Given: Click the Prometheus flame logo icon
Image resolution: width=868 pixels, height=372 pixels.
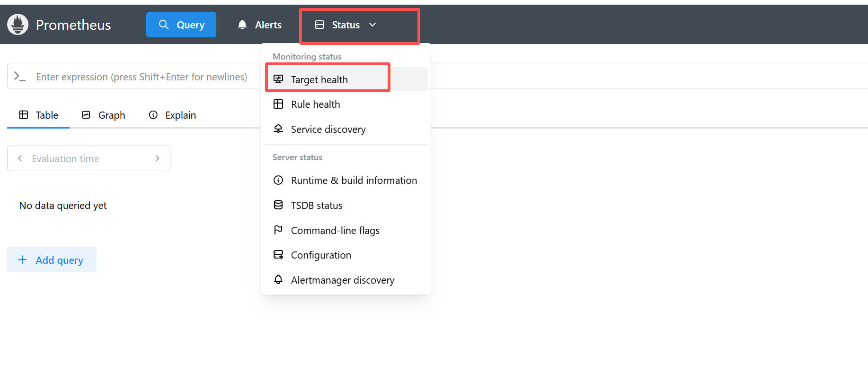Looking at the screenshot, I should pos(18,25).
